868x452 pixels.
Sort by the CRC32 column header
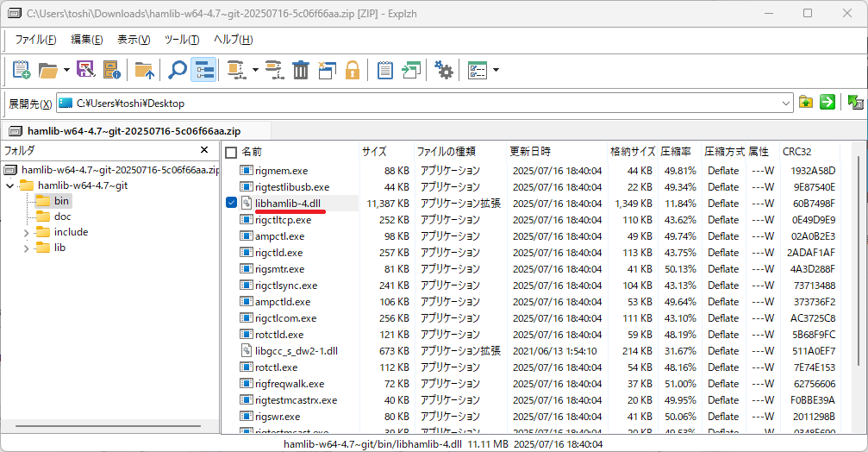pyautogui.click(x=810, y=151)
